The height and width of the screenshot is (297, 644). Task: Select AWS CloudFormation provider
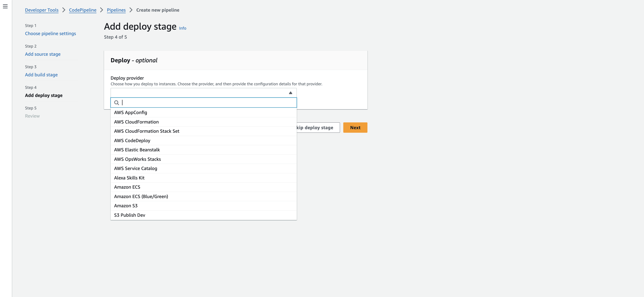[x=136, y=122]
